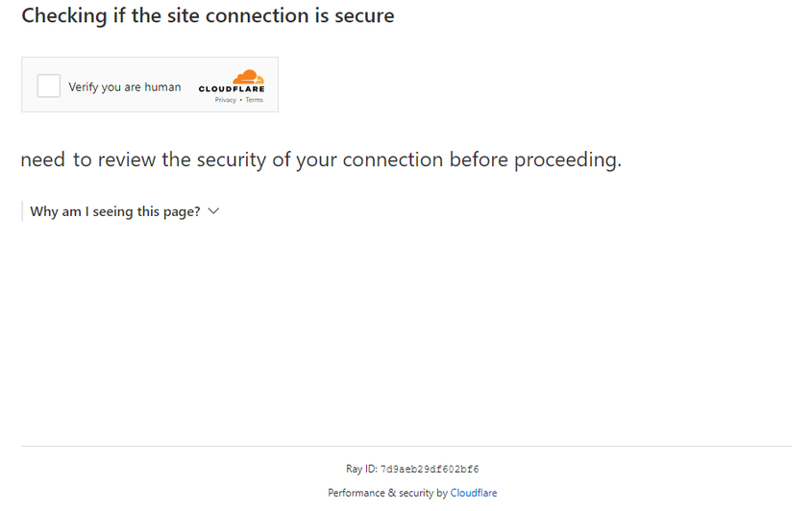The height and width of the screenshot is (511, 812).
Task: Click the 'Checking if the site connection' heading
Action: pos(163,15)
